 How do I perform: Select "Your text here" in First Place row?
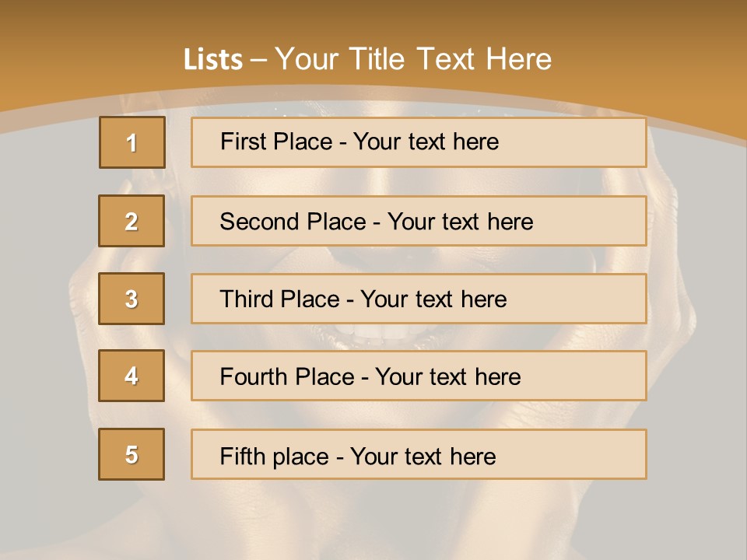(426, 142)
